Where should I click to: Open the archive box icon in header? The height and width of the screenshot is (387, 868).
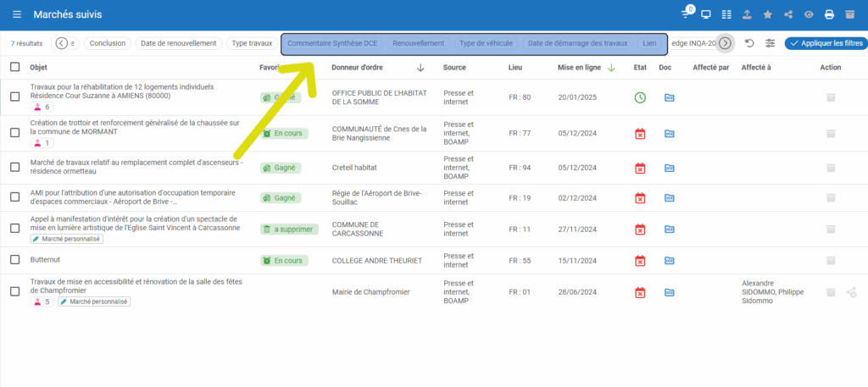click(850, 14)
